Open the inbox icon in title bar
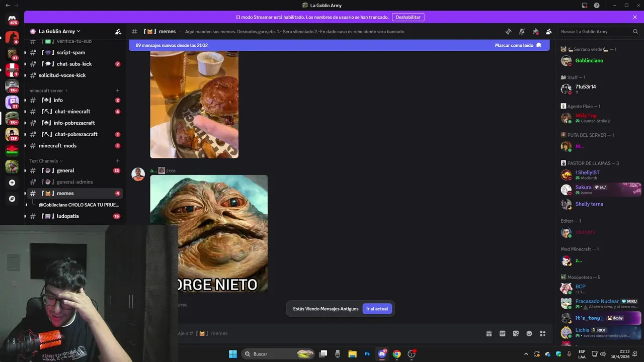 [x=585, y=6]
